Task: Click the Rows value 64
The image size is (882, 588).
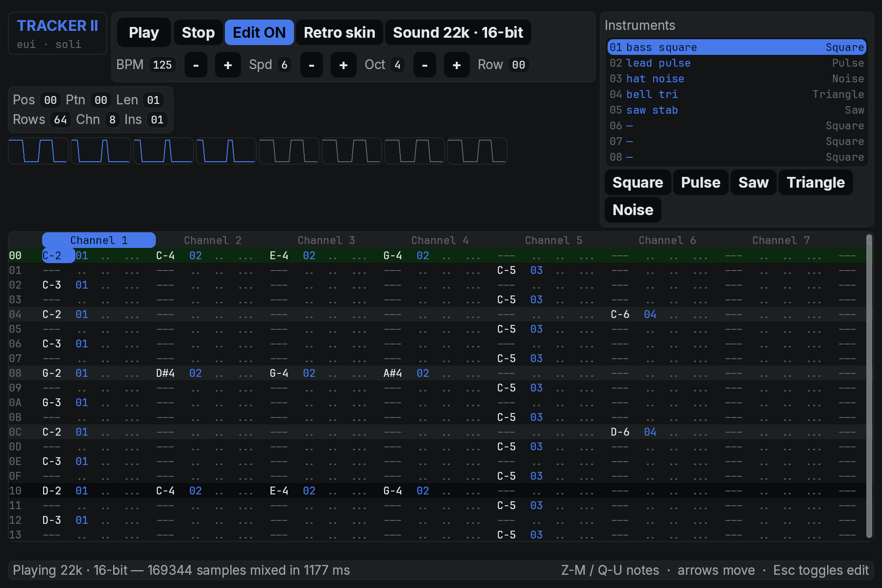Action: point(60,120)
